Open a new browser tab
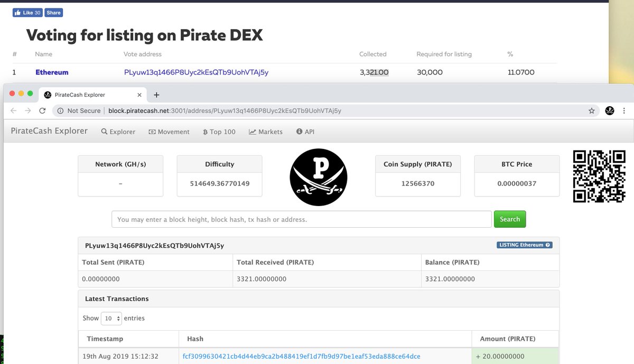The height and width of the screenshot is (364, 634). (x=156, y=95)
